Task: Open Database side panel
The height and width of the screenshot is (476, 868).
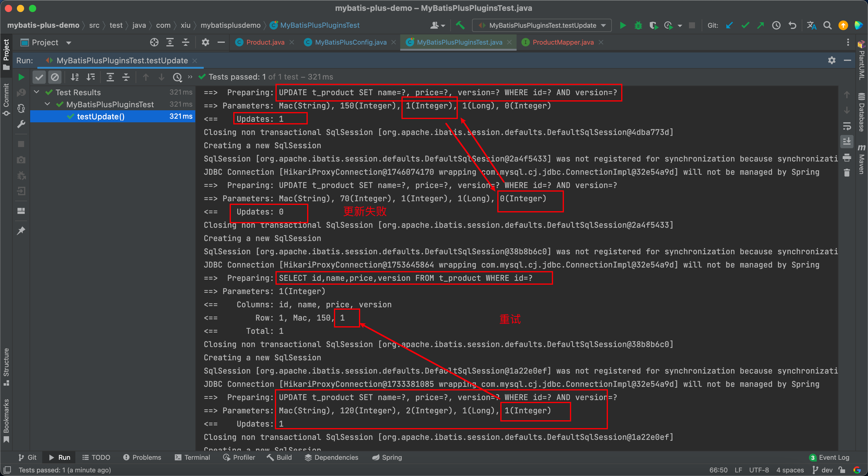Action: coord(862,112)
